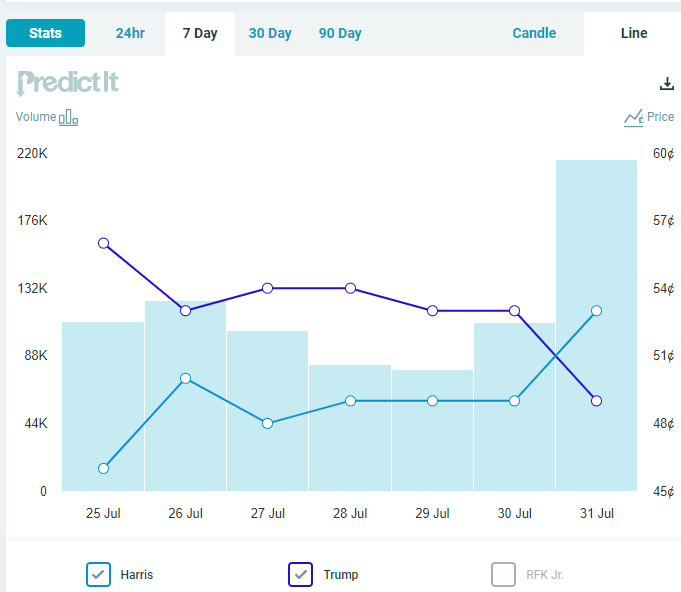Select the Line chart view

point(634,33)
